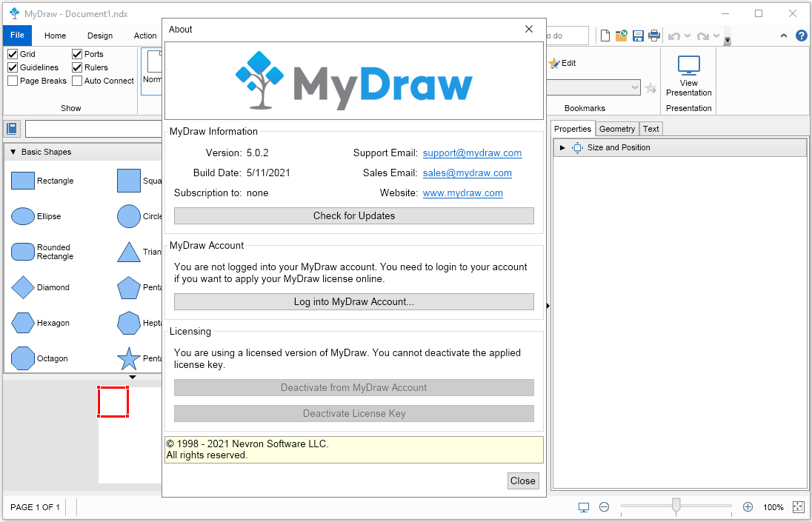Collapse the Basic Shapes library
Viewport: 812px width, 522px height.
pyautogui.click(x=13, y=152)
